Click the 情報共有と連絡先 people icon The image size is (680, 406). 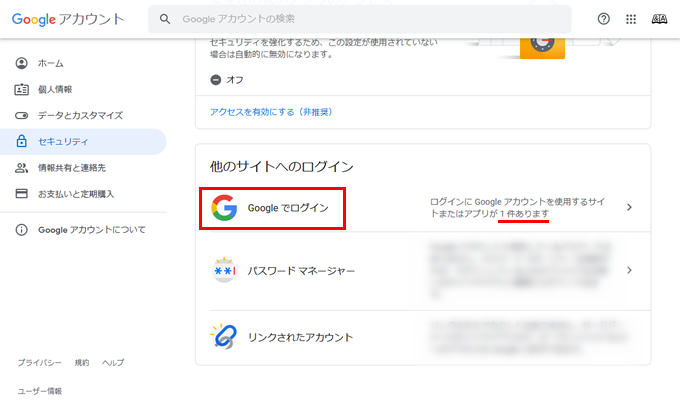coord(21,167)
